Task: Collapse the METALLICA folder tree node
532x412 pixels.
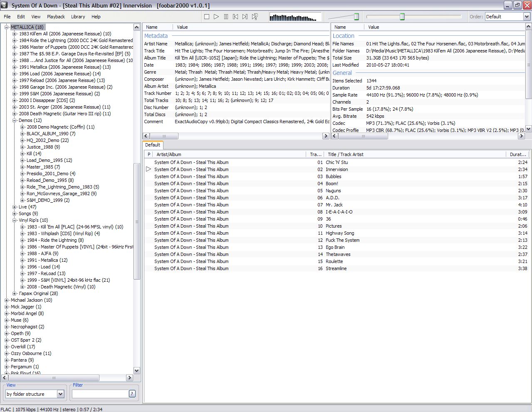Action: coord(7,27)
